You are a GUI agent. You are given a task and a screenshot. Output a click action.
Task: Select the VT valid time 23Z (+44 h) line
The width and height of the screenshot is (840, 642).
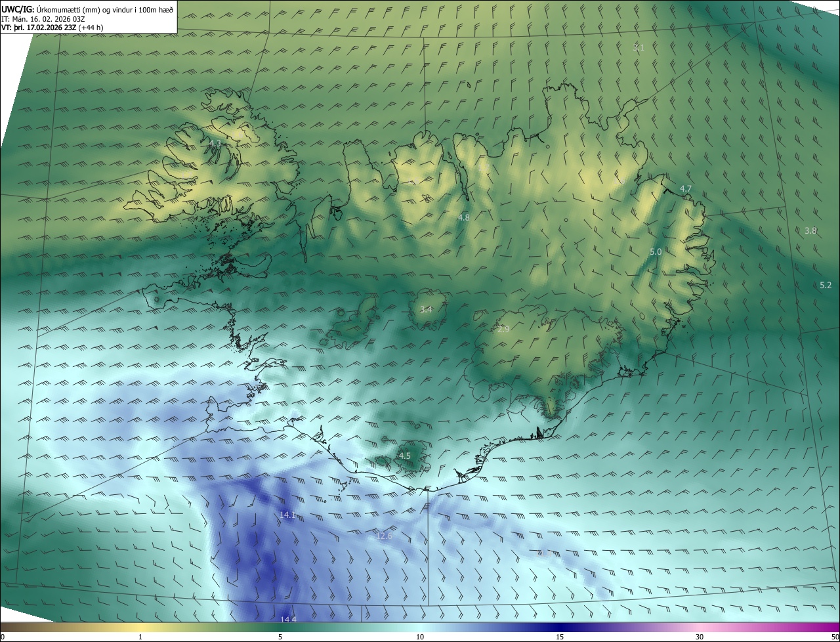click(x=52, y=28)
